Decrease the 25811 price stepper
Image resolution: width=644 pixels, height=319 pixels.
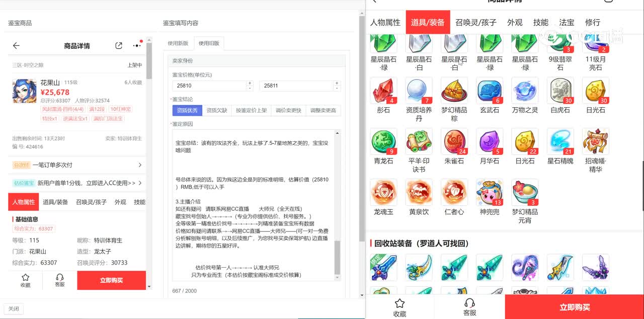(x=337, y=88)
